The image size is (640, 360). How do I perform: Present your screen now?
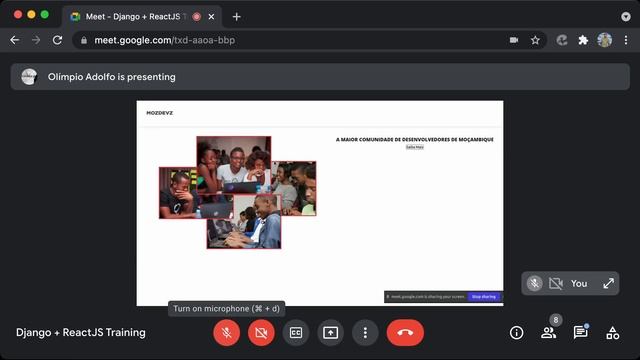(331, 333)
